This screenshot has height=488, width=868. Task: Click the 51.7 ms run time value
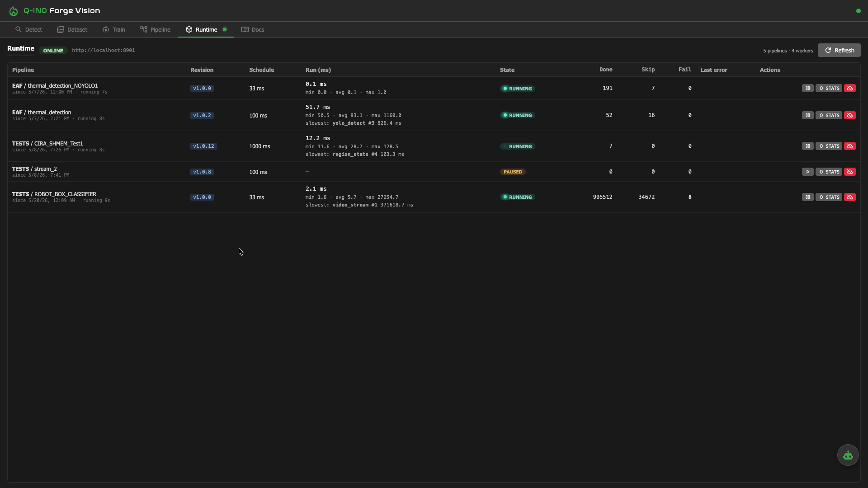[x=318, y=107]
